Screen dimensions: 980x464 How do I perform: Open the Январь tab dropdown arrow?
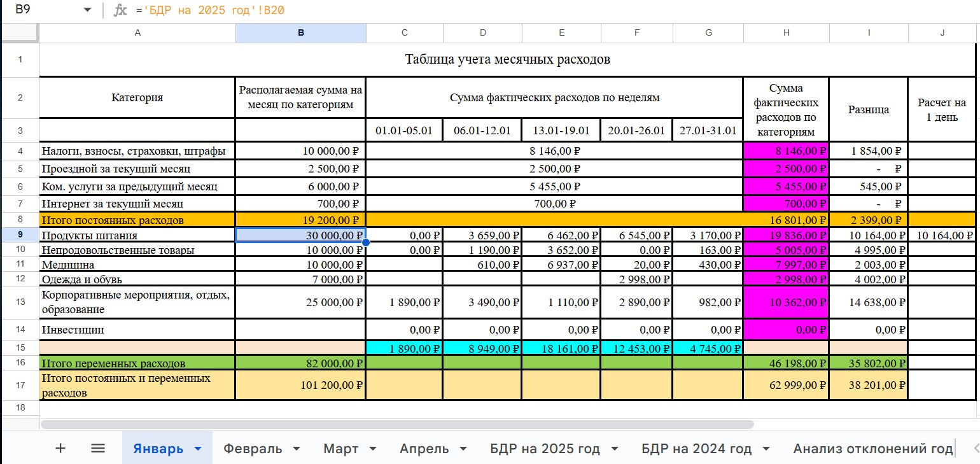(198, 449)
